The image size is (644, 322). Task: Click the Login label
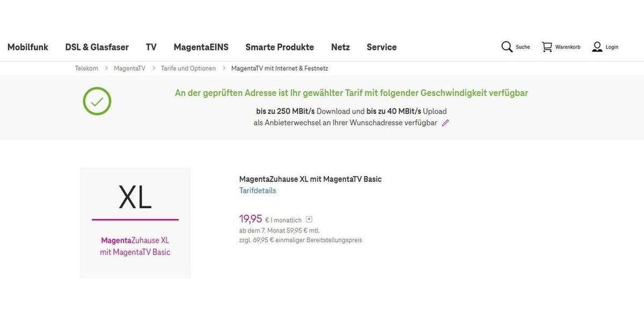612,47
